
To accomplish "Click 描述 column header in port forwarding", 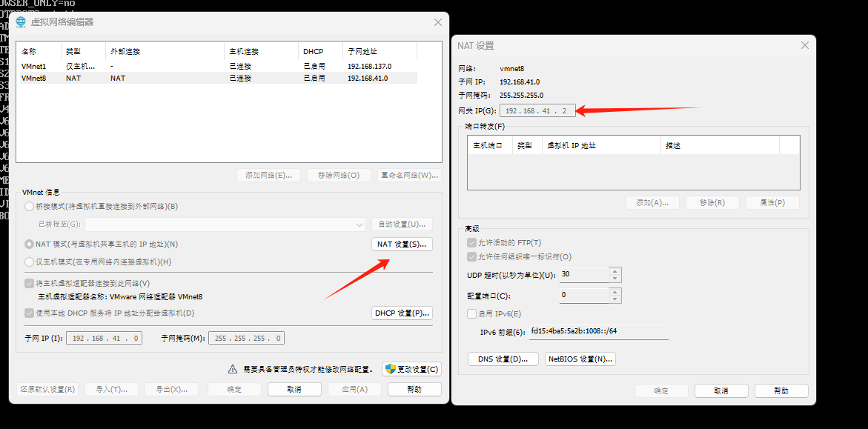I will [x=720, y=146].
